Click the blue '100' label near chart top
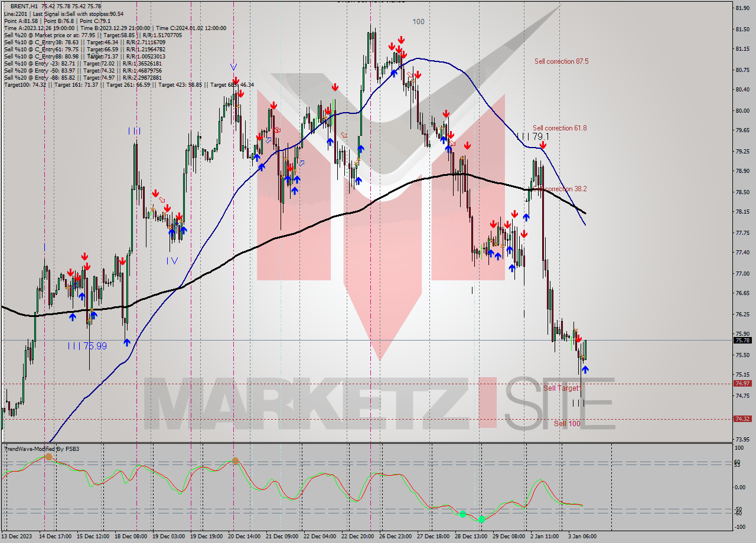The width and height of the screenshot is (756, 543). pos(418,22)
